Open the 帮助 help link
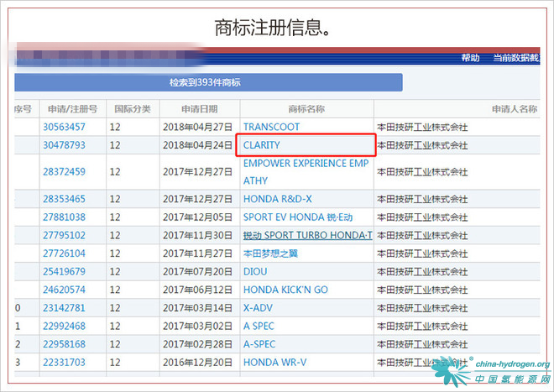 (x=470, y=58)
